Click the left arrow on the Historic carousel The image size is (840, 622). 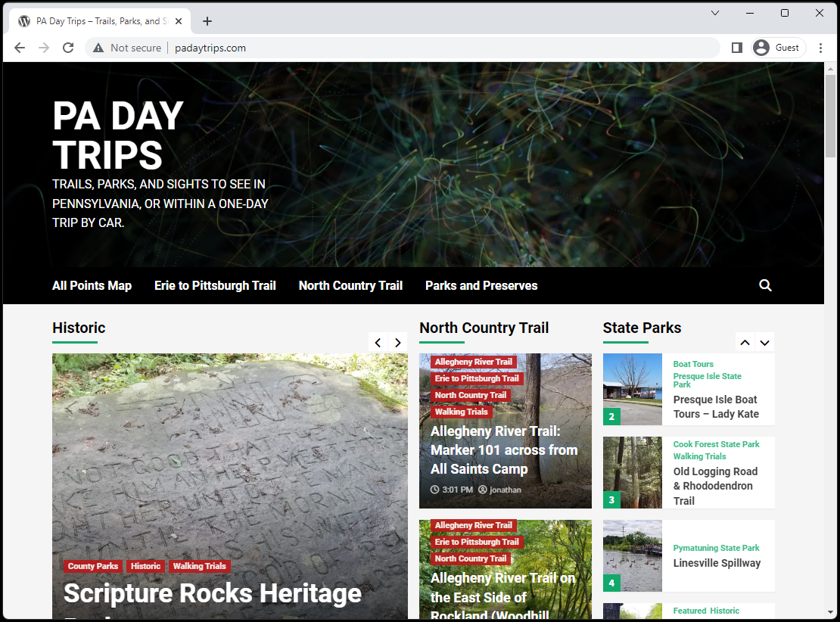378,342
